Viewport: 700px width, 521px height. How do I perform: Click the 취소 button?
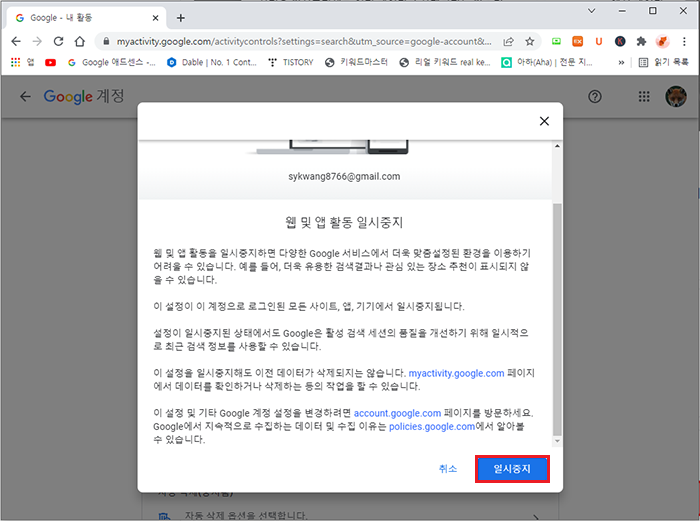(x=448, y=469)
